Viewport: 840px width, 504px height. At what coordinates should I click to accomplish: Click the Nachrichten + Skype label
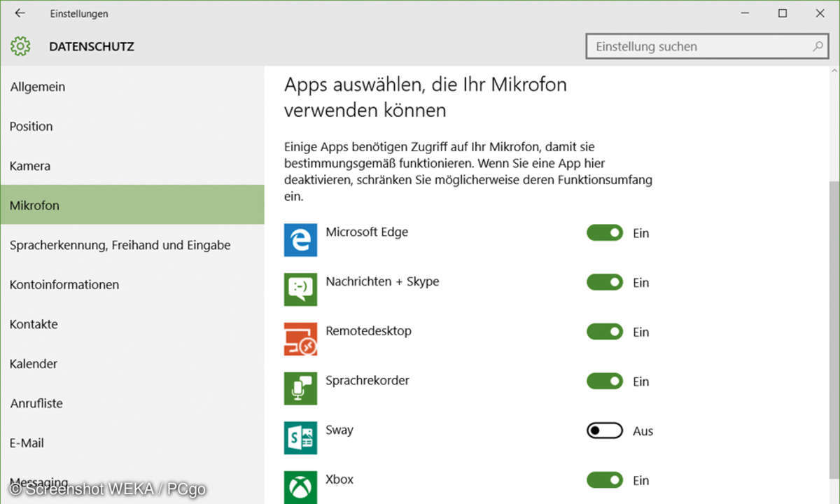382,281
